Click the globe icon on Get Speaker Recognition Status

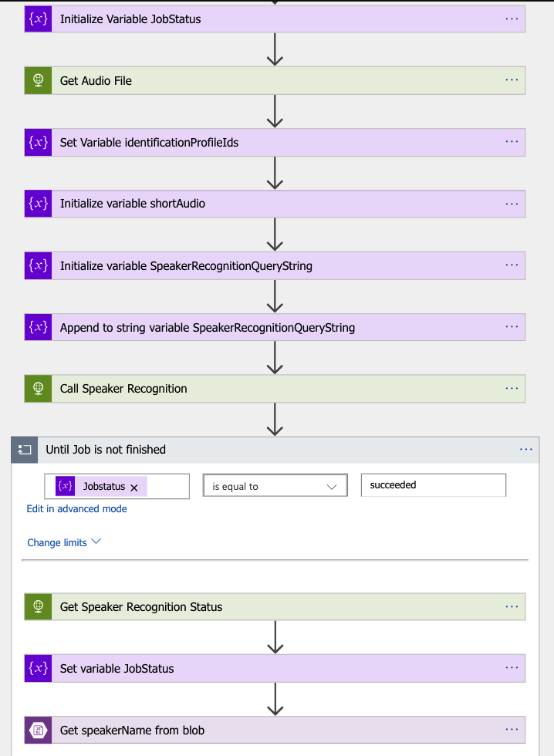(38, 606)
